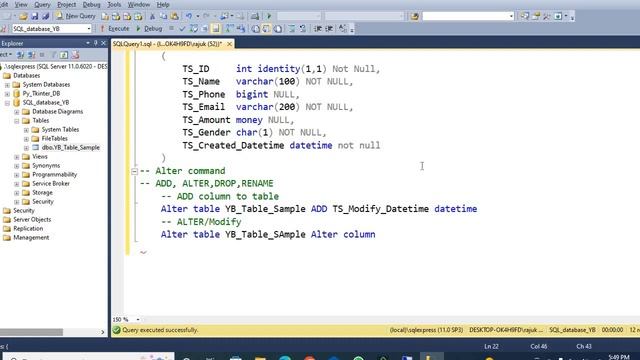
Task: Undo the last edit with the undo arrow
Action: [x=189, y=16]
